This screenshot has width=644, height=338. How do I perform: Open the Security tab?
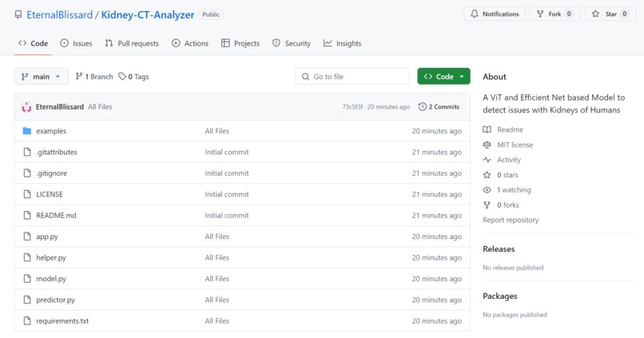pos(292,43)
